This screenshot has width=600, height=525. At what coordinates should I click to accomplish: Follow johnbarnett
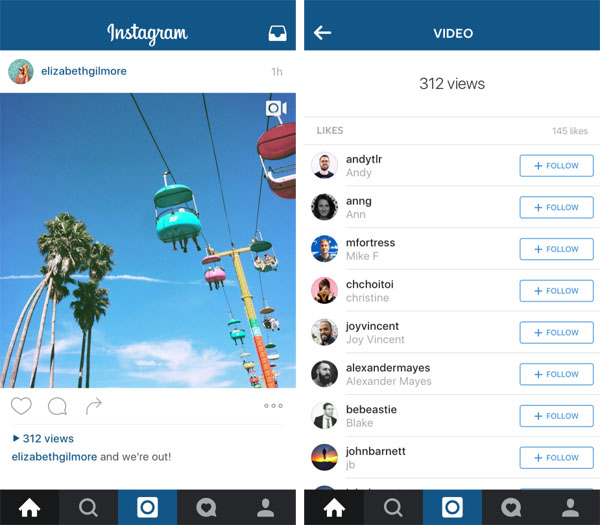click(556, 458)
